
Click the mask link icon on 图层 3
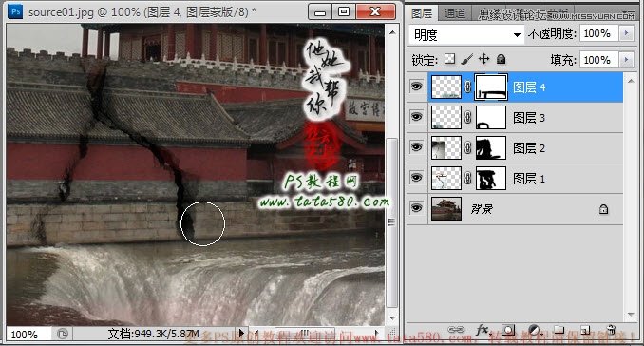pyautogui.click(x=468, y=118)
